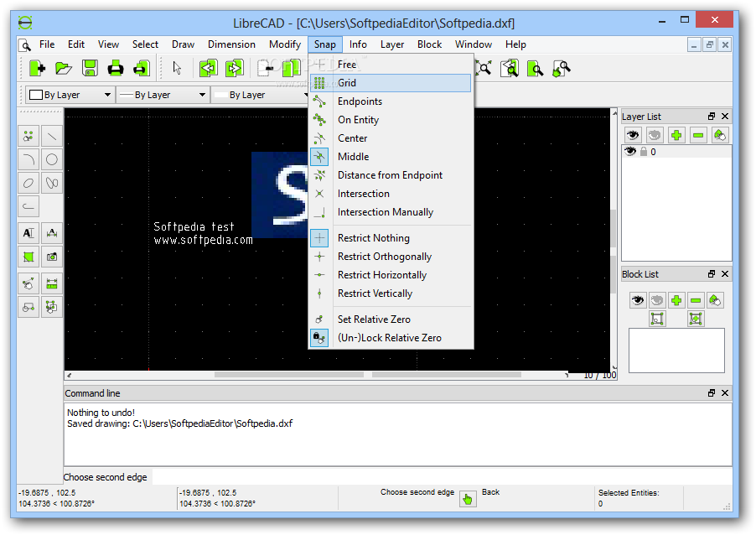Open the Modify menu

(285, 44)
